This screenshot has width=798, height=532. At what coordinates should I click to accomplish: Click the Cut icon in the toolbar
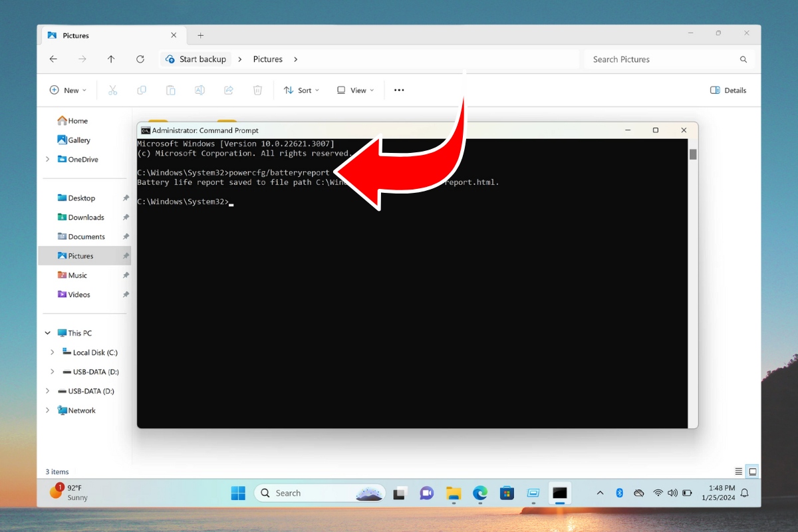point(112,90)
